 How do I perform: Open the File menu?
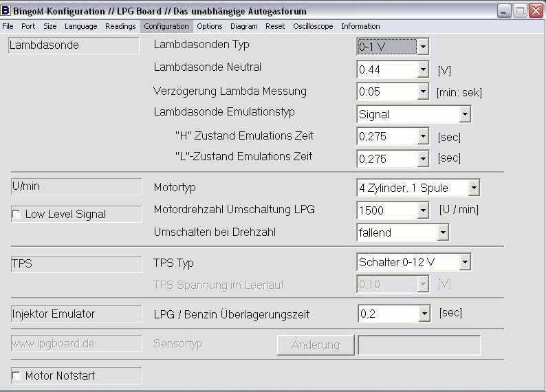8,26
